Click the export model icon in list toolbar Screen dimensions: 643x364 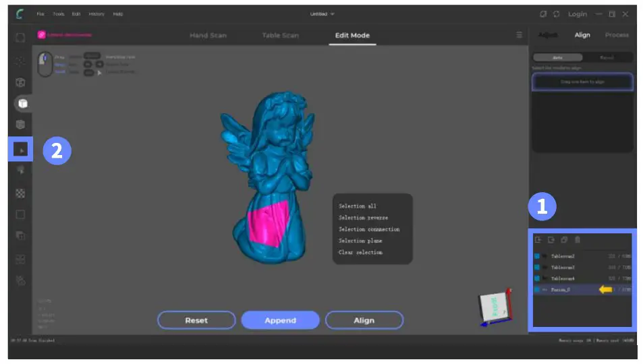pos(551,240)
